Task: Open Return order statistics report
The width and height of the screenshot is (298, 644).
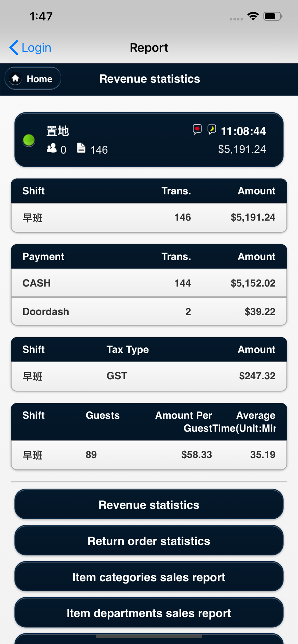Action: 149,540
